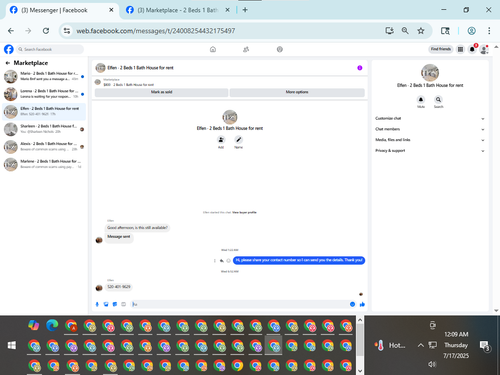Viewport: 500px width, 375px height.
Task: Open Lorena's 2 Beds 1 Bath House chat
Action: pyautogui.click(x=44, y=94)
